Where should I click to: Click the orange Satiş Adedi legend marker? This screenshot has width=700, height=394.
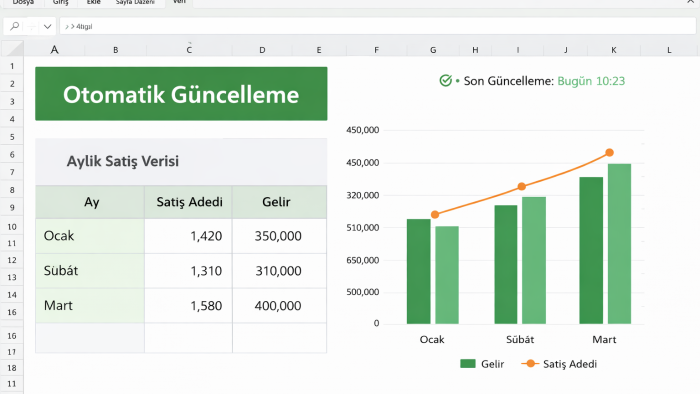530,364
